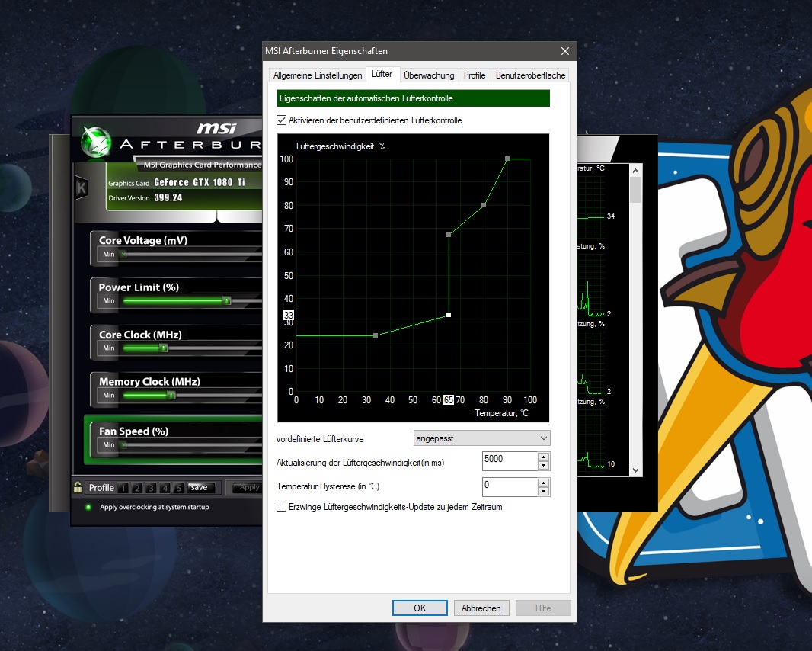Select fan curve point at 90°C 100%
This screenshot has height=651, width=812.
pyautogui.click(x=507, y=159)
